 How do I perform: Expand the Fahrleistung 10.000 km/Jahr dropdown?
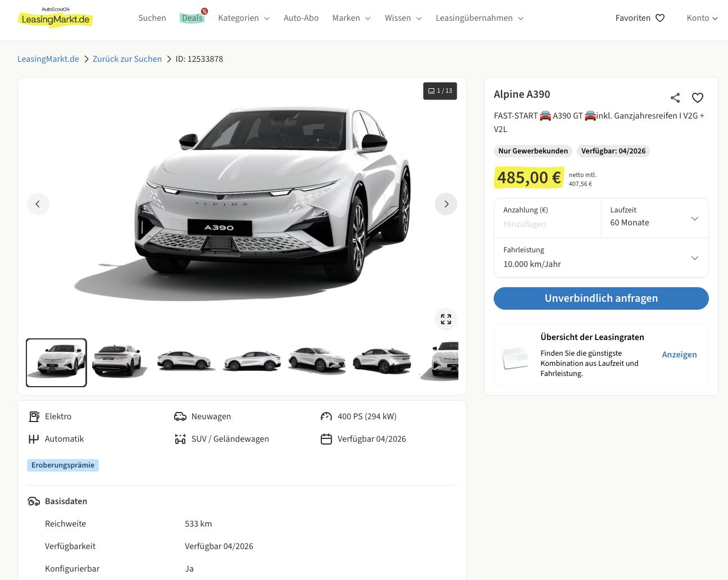coord(601,258)
